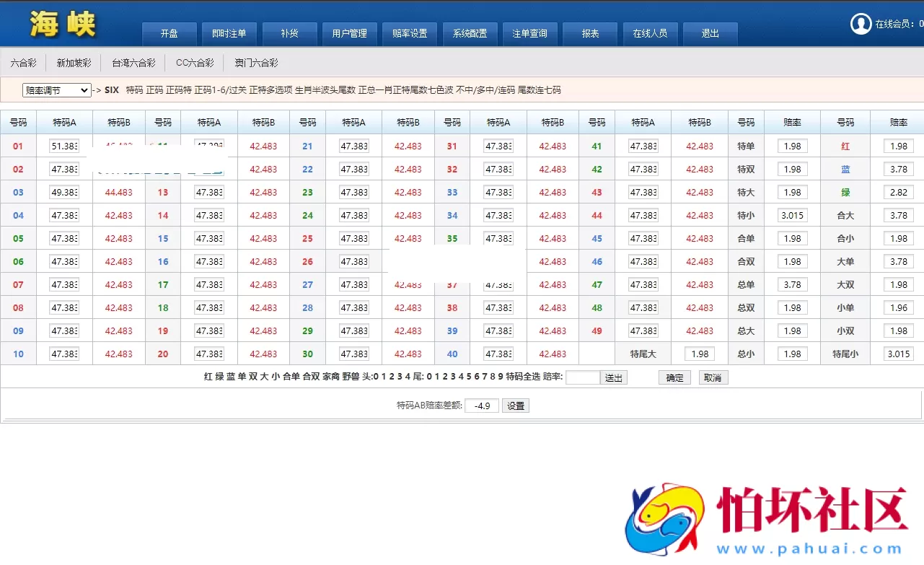Image resolution: width=924 pixels, height=565 pixels.
Task: Open the 赔率设置 odds settings menu
Action: point(410,33)
